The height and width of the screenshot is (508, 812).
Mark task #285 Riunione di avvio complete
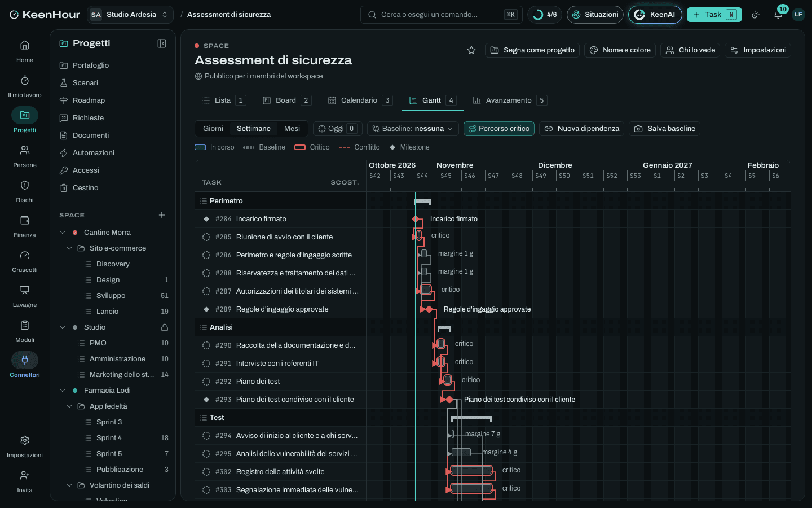pos(206,237)
